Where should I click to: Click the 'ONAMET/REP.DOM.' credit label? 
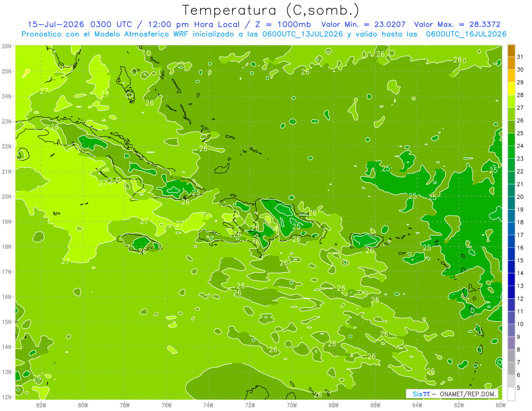coord(468,394)
